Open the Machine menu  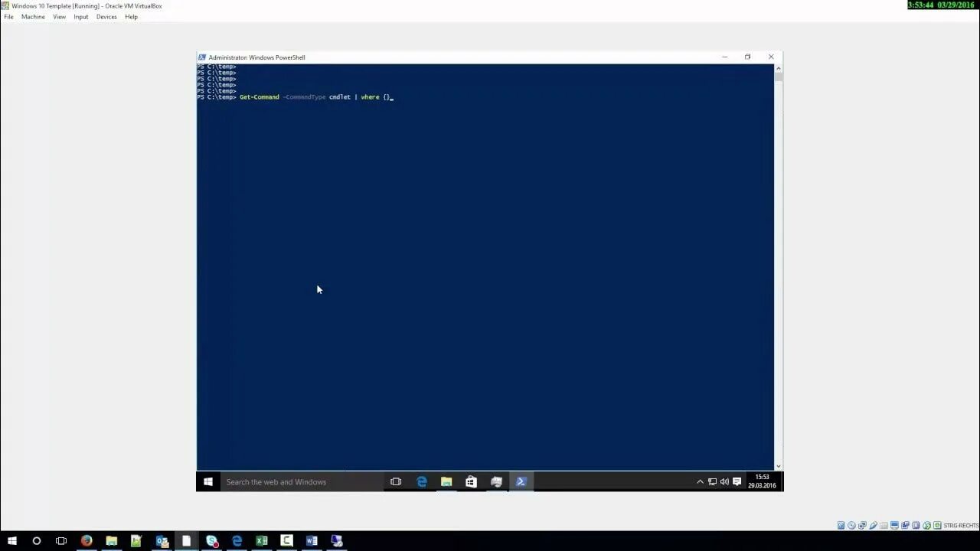[33, 17]
